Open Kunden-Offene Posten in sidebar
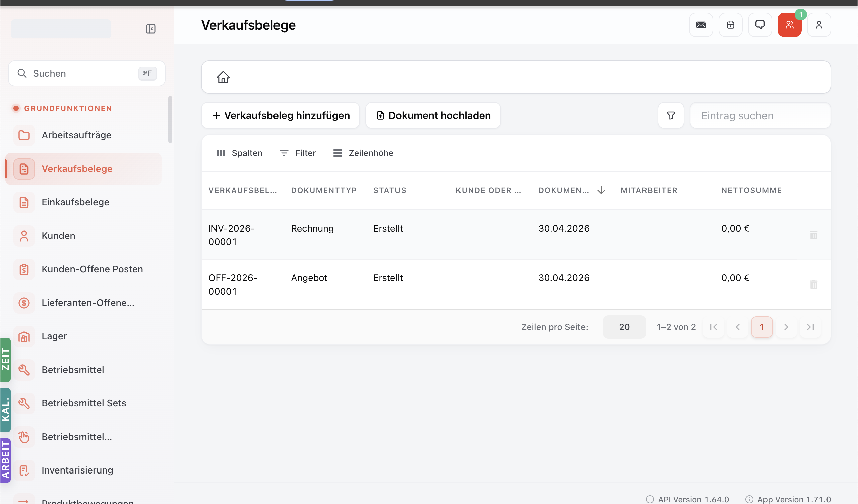Screen dimensions: 858x504 point(83,269)
